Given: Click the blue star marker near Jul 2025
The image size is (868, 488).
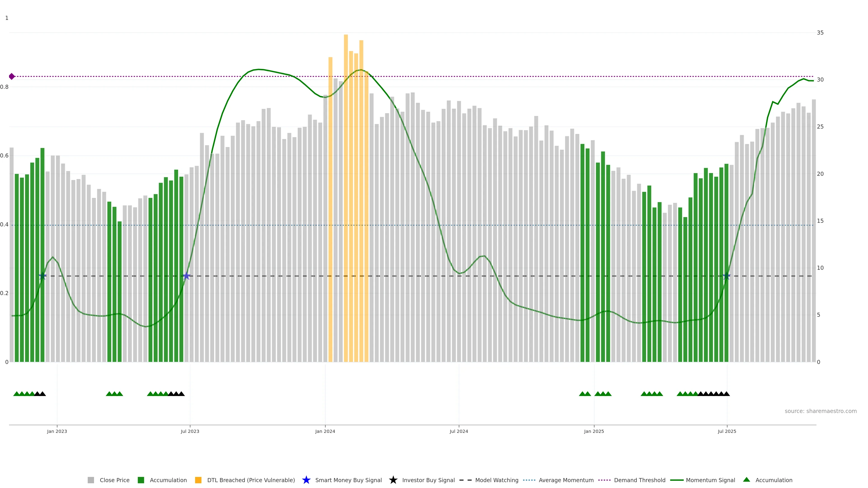Looking at the screenshot, I should tap(726, 276).
